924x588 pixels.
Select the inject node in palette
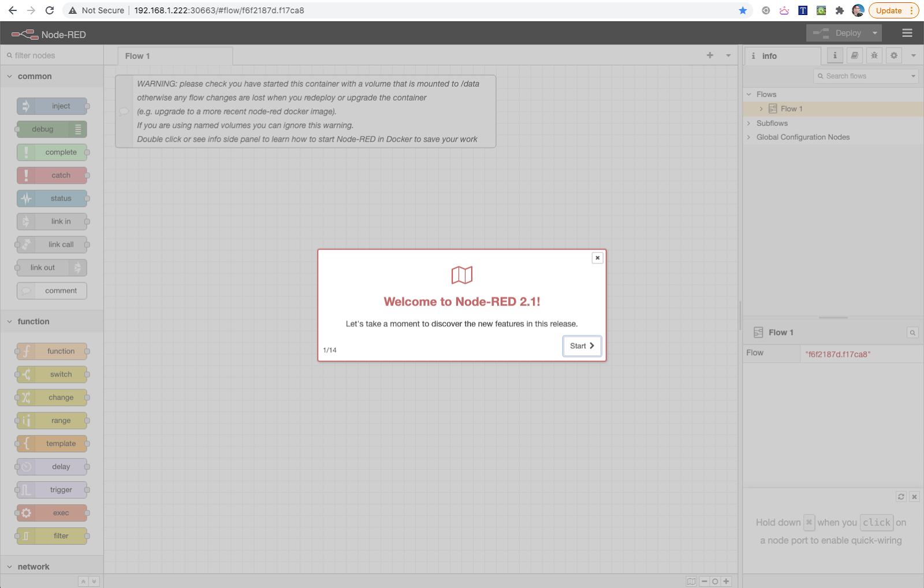52,106
